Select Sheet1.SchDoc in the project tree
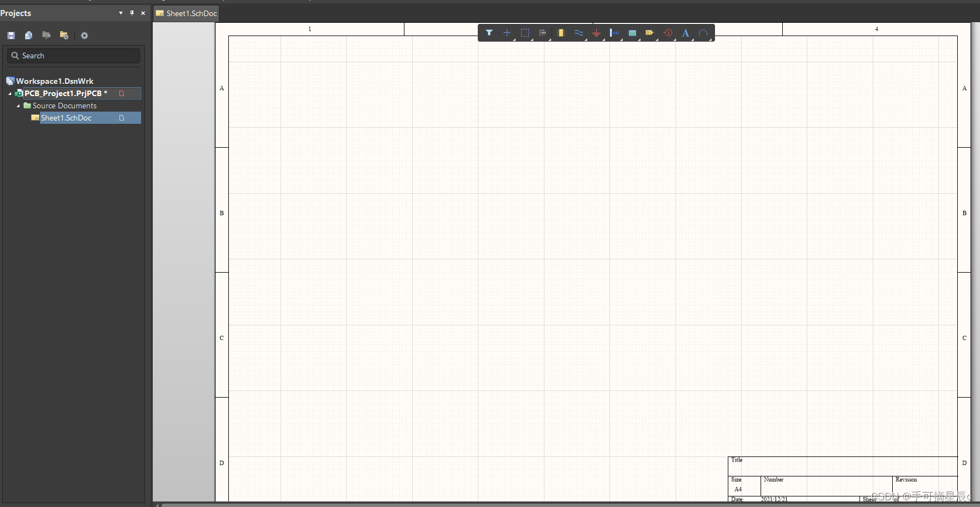Viewport: 980px width, 507px height. point(66,118)
